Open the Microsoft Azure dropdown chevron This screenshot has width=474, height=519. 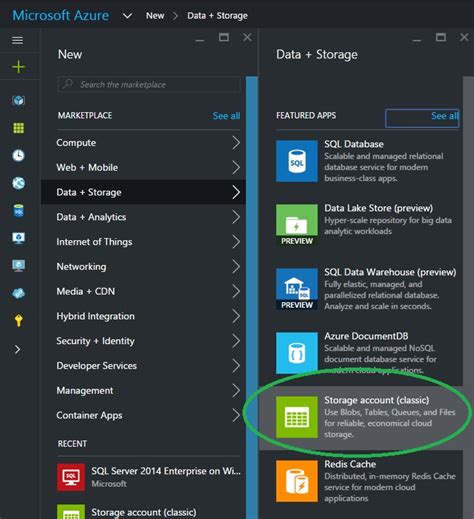coord(127,16)
